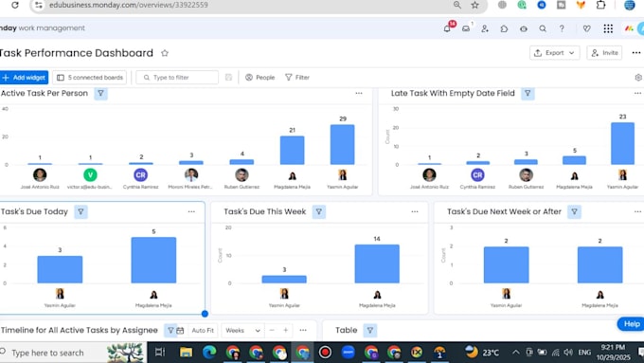Viewport: 644px width, 363px height.
Task: Open the apps puzzle icon in header
Action: click(504, 28)
